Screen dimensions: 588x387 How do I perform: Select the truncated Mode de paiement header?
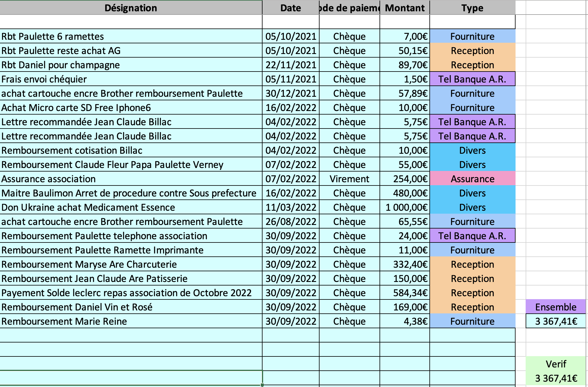click(x=349, y=8)
